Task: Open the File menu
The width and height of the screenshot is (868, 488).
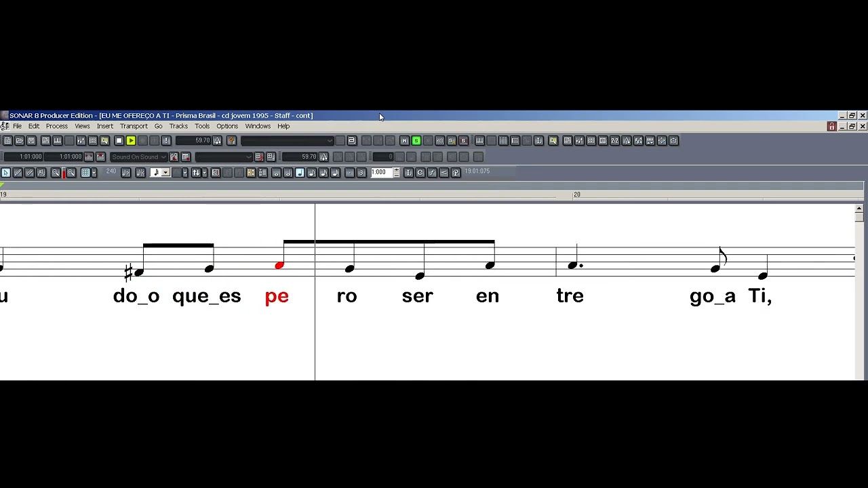Action: (x=17, y=126)
